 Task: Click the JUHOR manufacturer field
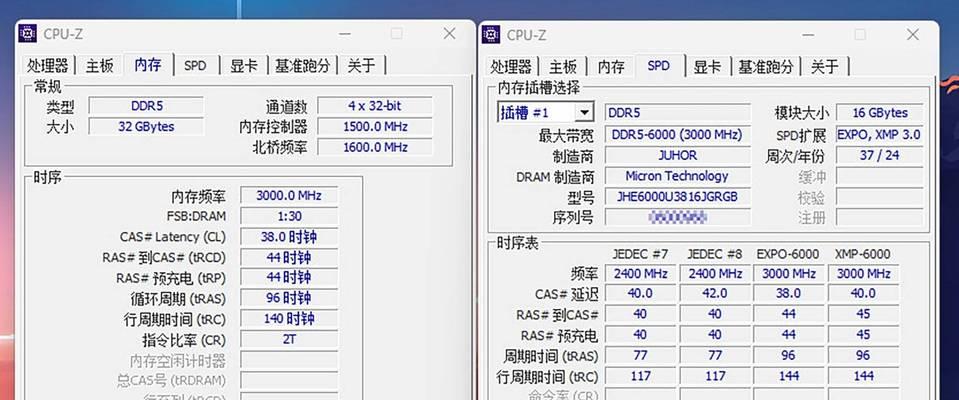pyautogui.click(x=677, y=155)
